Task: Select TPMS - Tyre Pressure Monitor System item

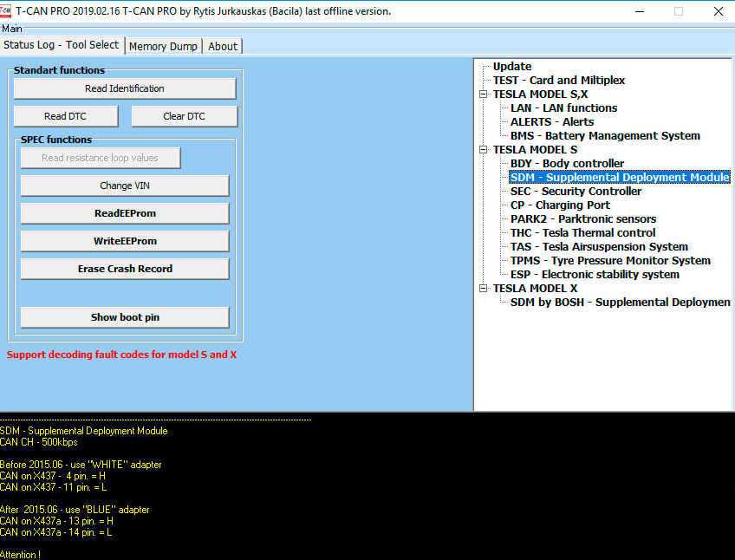Action: click(x=610, y=261)
